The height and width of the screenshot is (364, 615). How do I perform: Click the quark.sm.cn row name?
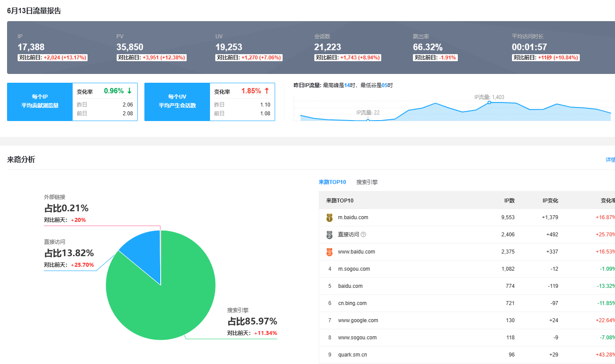pyautogui.click(x=353, y=355)
